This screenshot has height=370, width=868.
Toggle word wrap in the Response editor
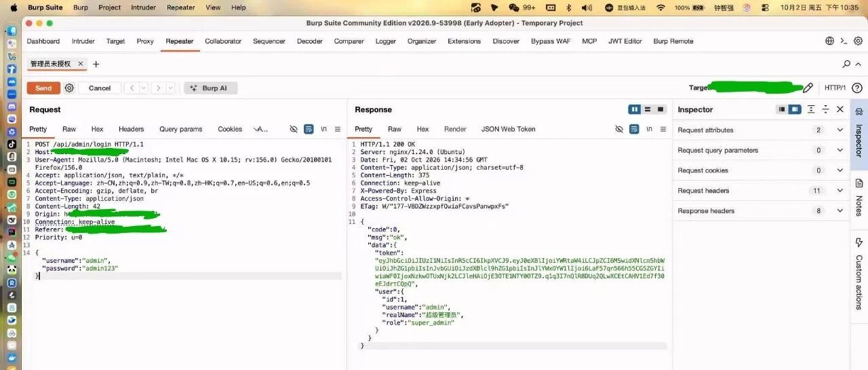click(634, 129)
